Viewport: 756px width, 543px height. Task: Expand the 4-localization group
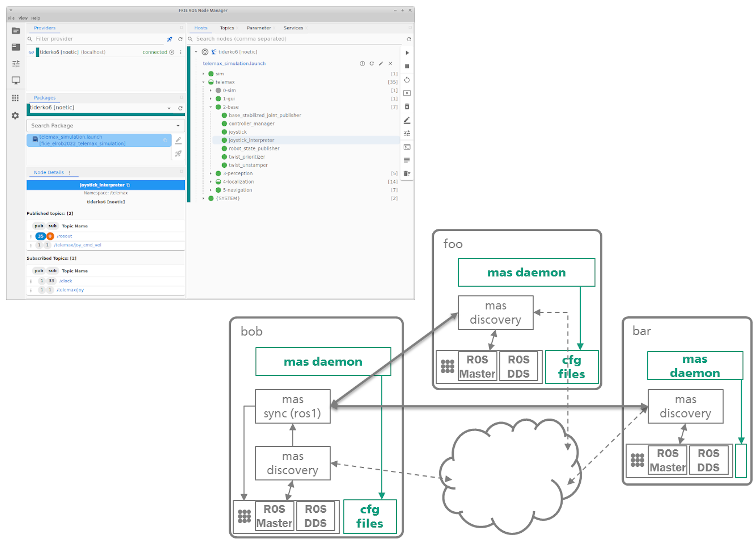coord(211,182)
